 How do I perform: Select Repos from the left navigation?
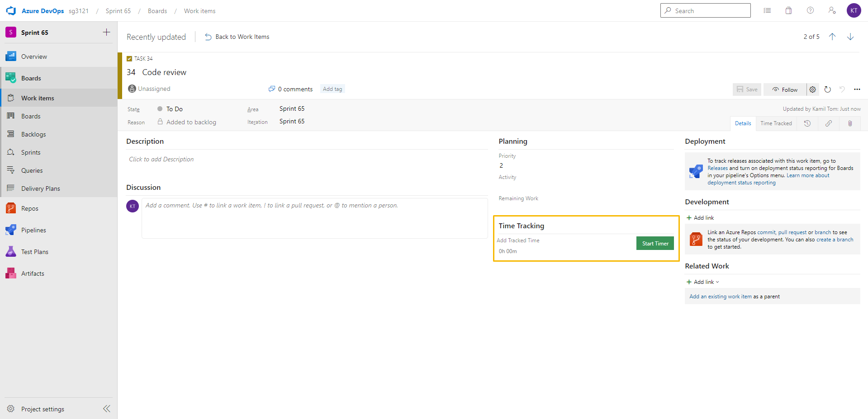coord(29,208)
